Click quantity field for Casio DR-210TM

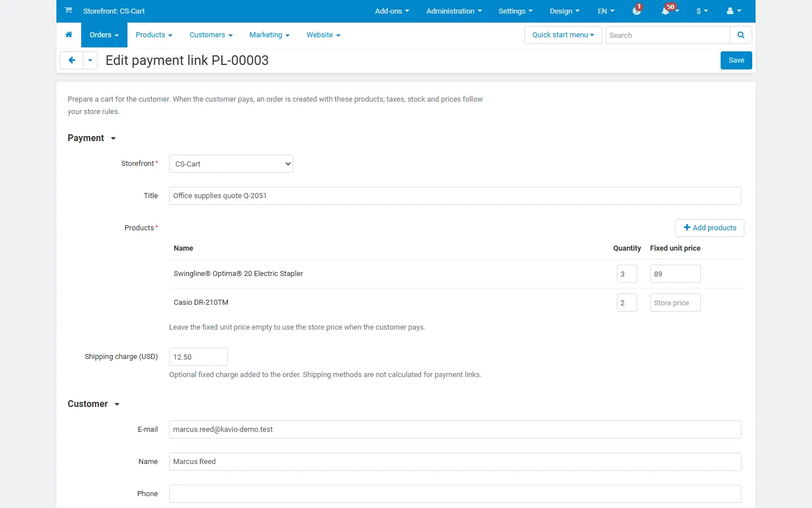tap(627, 303)
